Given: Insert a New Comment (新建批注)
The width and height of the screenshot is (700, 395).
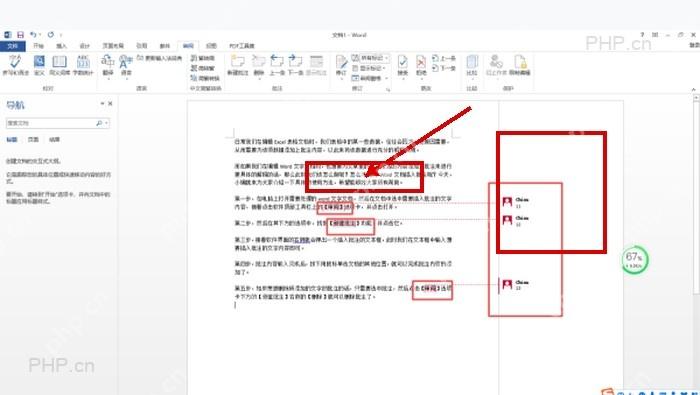Looking at the screenshot, I should point(237,65).
